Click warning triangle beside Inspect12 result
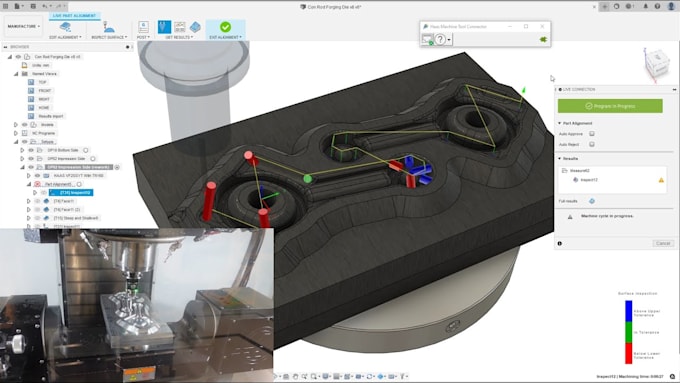 [661, 180]
